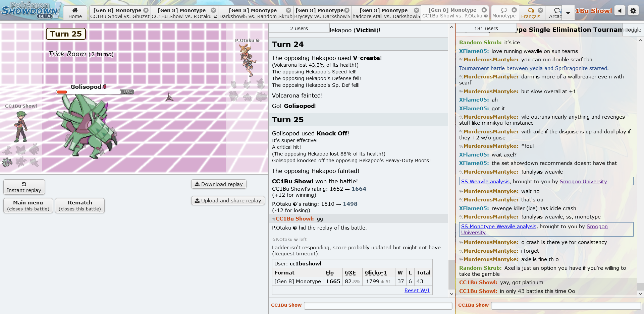Viewport: 644px width, 314px height.
Task: Open Smogon University link after SS Weavile analysis
Action: [x=583, y=181]
